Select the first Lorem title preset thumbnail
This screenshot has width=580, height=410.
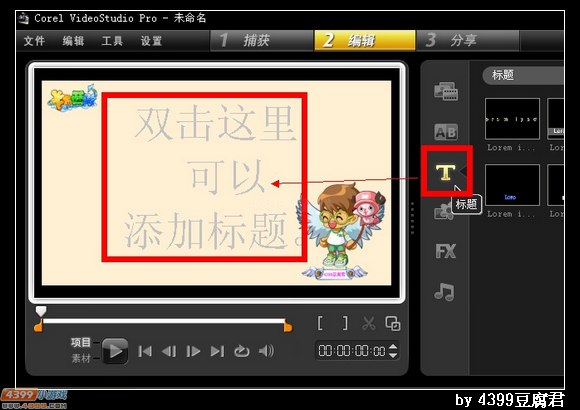(x=512, y=119)
